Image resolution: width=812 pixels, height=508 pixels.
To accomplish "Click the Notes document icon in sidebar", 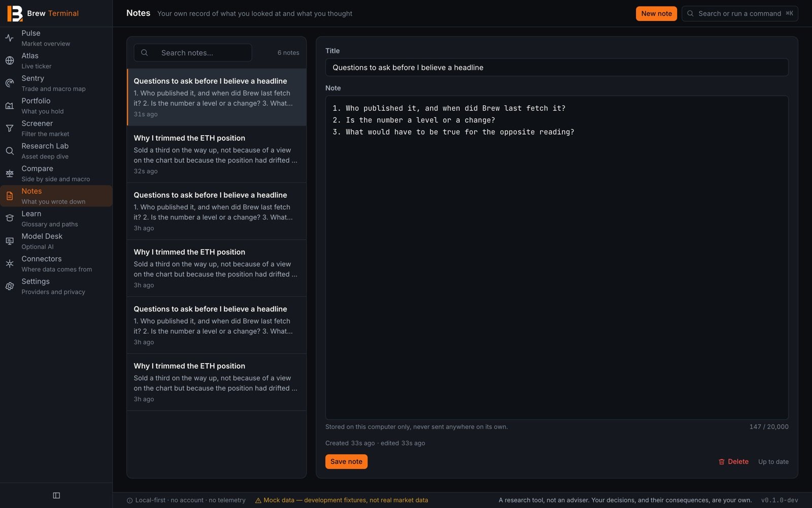I will (10, 196).
